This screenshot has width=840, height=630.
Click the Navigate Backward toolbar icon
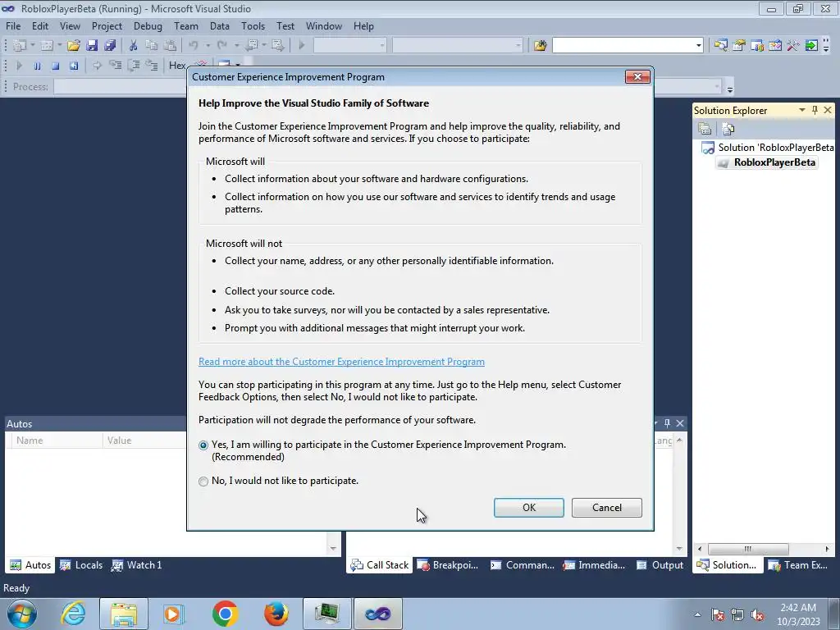(251, 46)
